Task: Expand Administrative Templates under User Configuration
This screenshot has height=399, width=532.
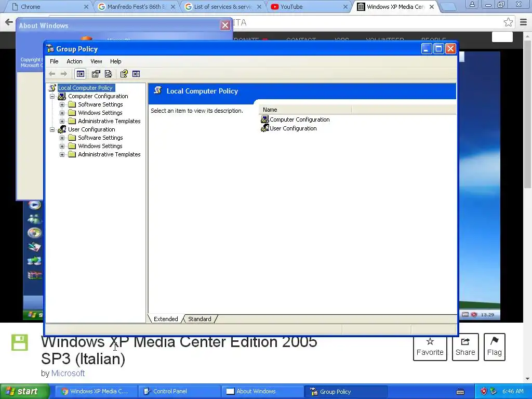Action: point(62,154)
